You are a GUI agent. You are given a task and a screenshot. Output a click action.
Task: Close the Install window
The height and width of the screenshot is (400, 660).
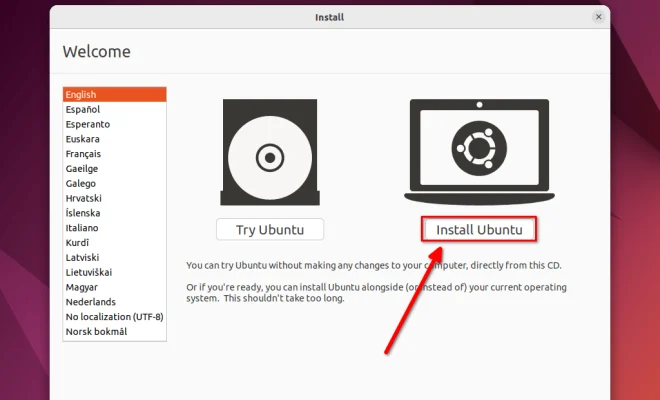[x=598, y=17]
